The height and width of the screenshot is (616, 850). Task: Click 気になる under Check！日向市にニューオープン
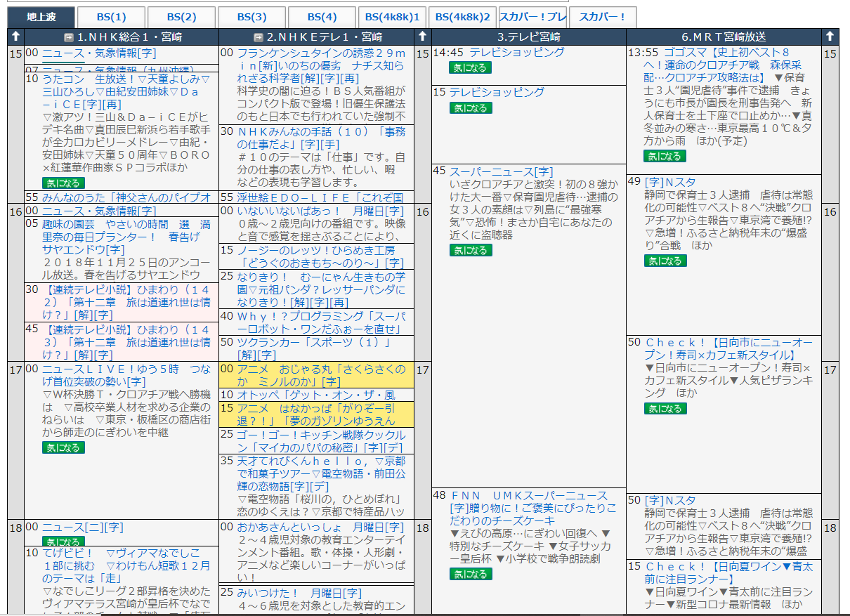(665, 408)
